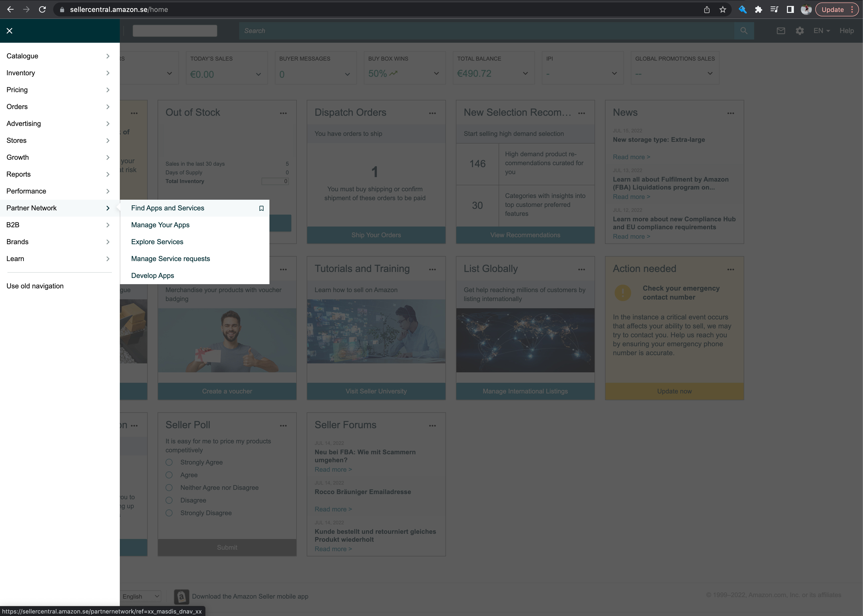Expand the Global Promotions Sales dropdown

pyautogui.click(x=710, y=73)
